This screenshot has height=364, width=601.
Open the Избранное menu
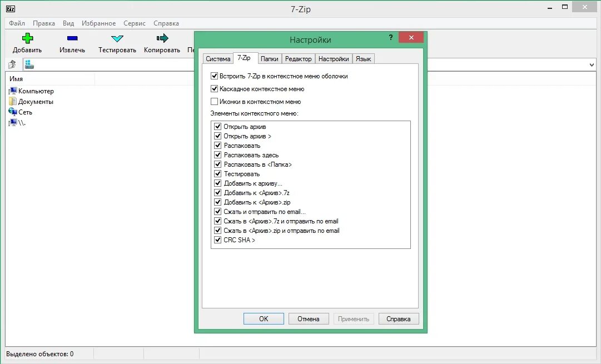[98, 23]
